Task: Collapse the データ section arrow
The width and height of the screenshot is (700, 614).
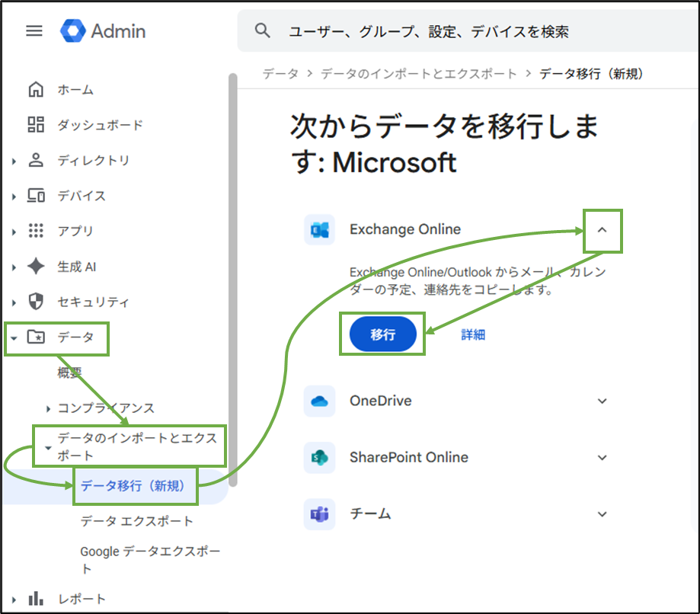Action: (14, 338)
